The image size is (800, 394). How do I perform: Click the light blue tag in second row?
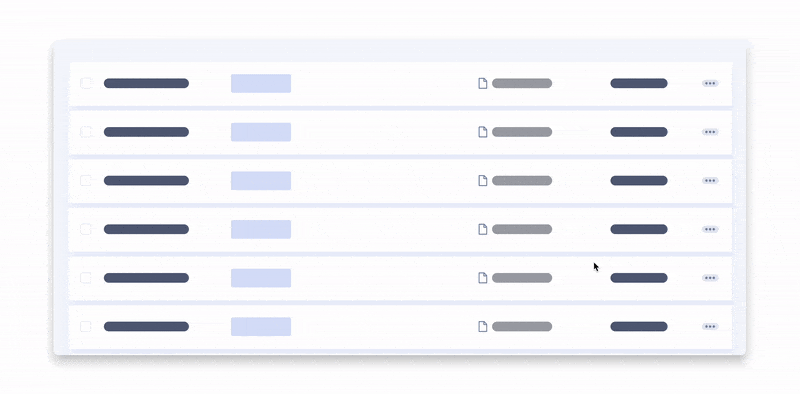click(x=261, y=132)
